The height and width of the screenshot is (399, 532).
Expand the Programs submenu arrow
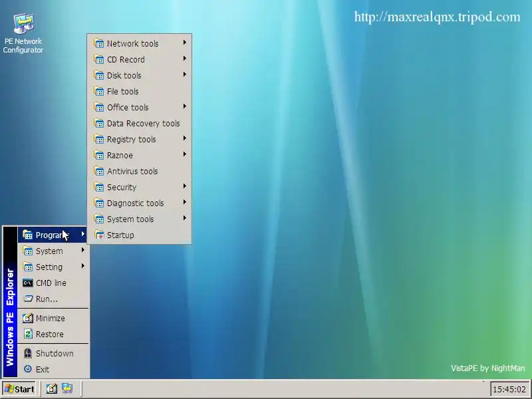82,234
